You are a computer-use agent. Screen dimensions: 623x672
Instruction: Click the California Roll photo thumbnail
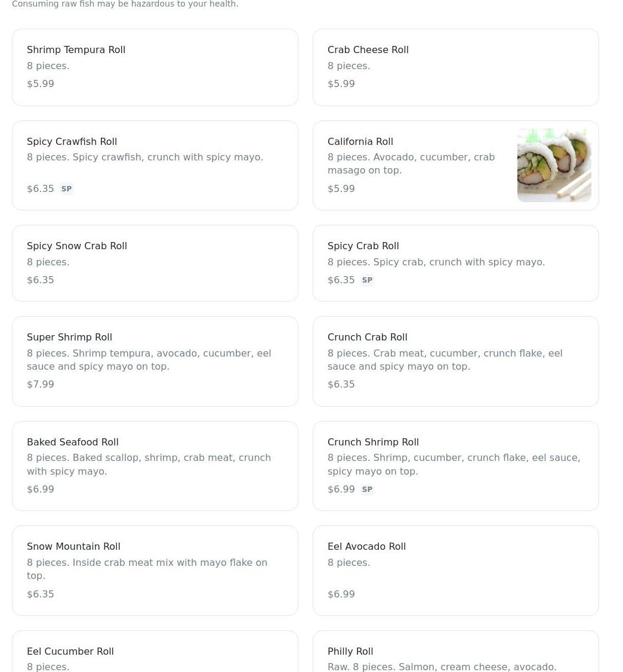pos(554,165)
